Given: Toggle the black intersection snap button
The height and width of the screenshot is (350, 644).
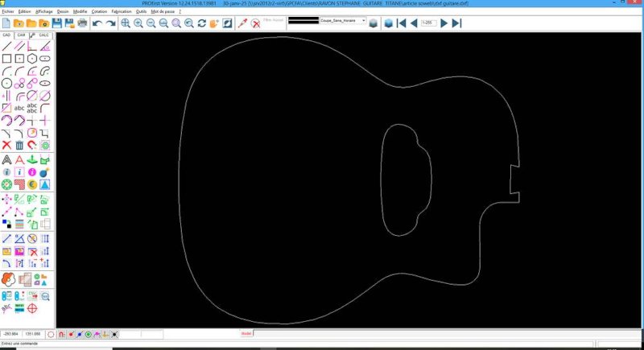Looking at the screenshot, I should [x=114, y=335].
